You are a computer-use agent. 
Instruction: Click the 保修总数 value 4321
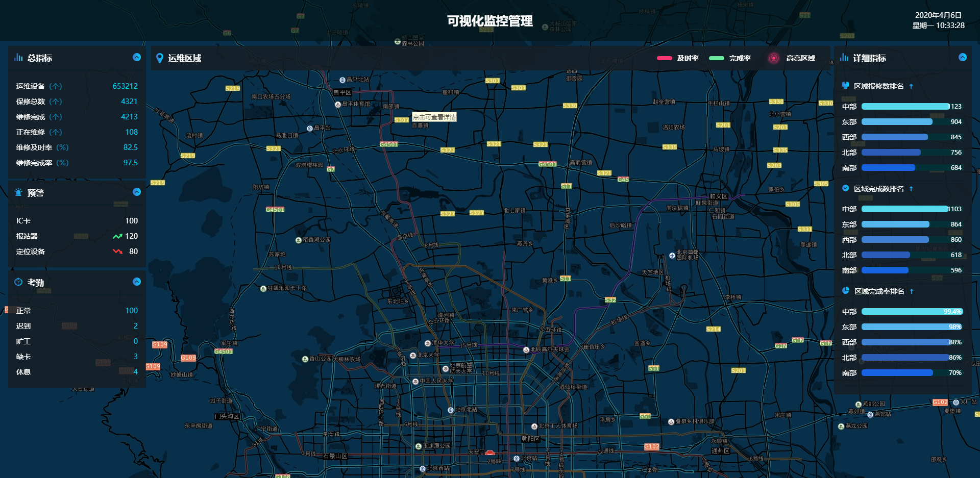[x=129, y=102]
